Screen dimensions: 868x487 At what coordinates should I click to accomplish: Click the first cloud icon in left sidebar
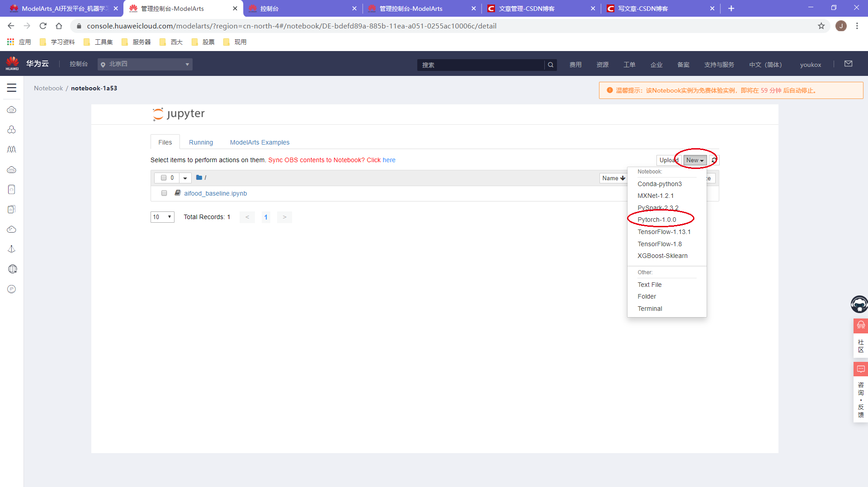12,110
